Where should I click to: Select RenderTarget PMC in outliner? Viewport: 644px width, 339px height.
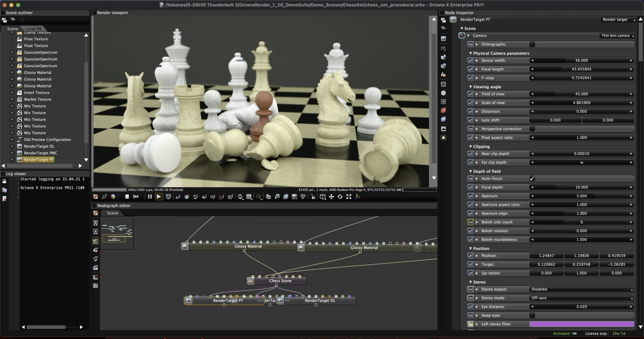[x=40, y=153]
